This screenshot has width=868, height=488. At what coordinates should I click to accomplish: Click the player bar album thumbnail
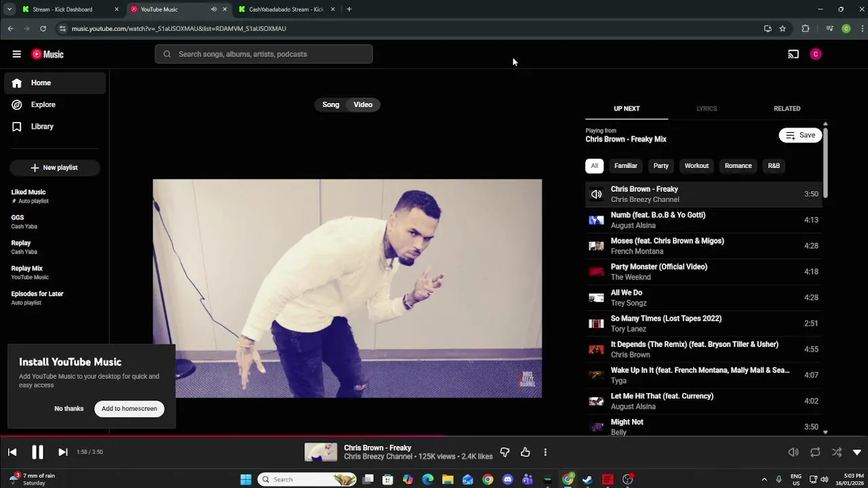click(x=321, y=452)
